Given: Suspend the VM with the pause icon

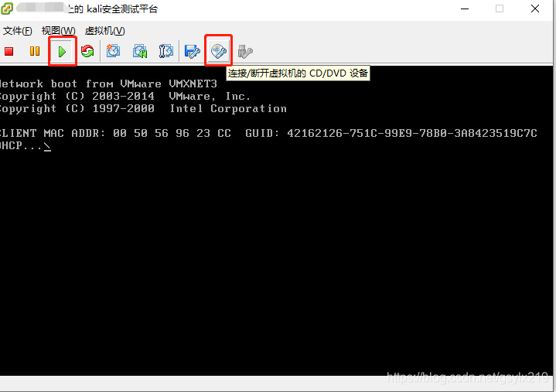Looking at the screenshot, I should [35, 51].
